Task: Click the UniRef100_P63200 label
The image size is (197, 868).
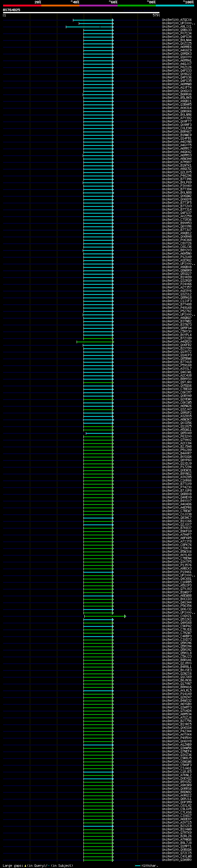Action: coord(176,437)
